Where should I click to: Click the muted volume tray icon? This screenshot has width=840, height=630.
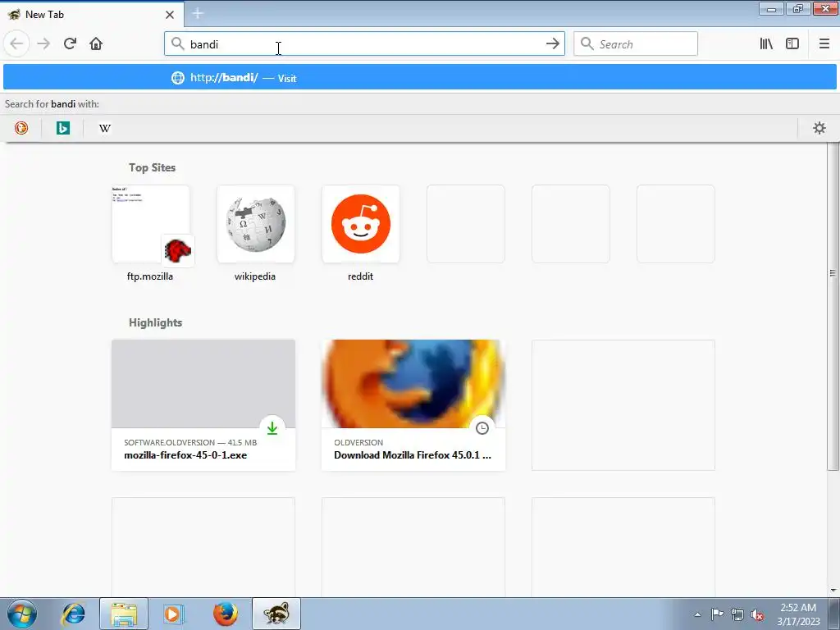(x=757, y=614)
